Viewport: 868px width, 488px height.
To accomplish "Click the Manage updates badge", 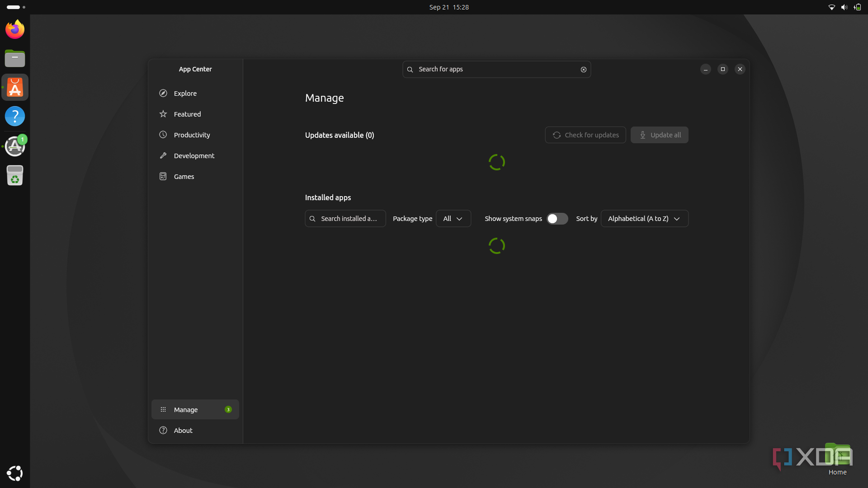I will point(228,409).
